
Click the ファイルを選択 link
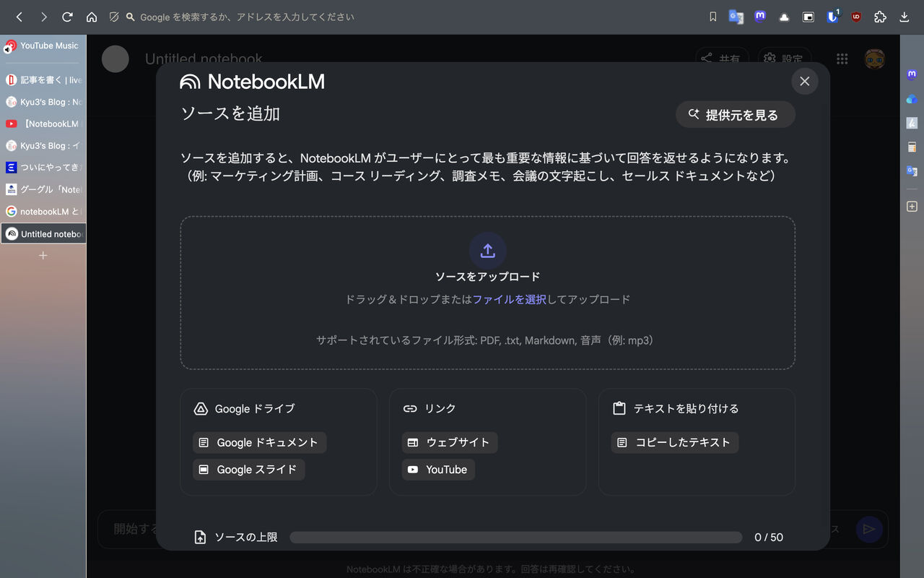coord(510,299)
